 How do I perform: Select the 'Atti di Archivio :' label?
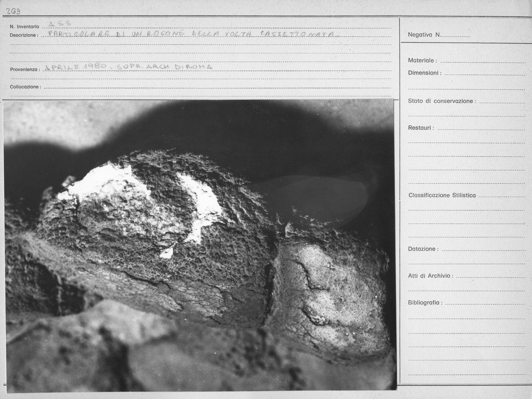(x=431, y=276)
